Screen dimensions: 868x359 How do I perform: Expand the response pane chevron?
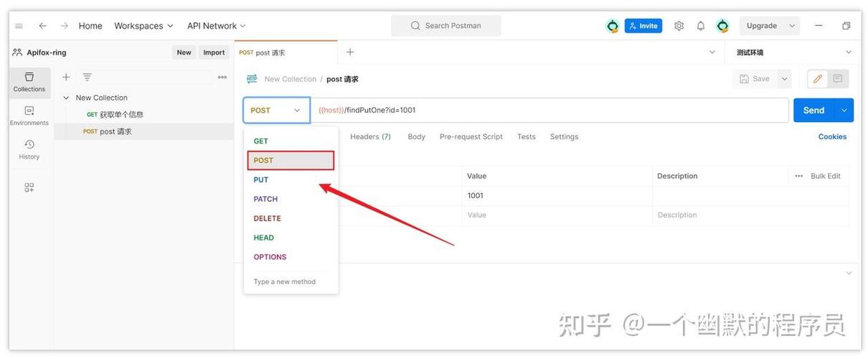tap(849, 274)
